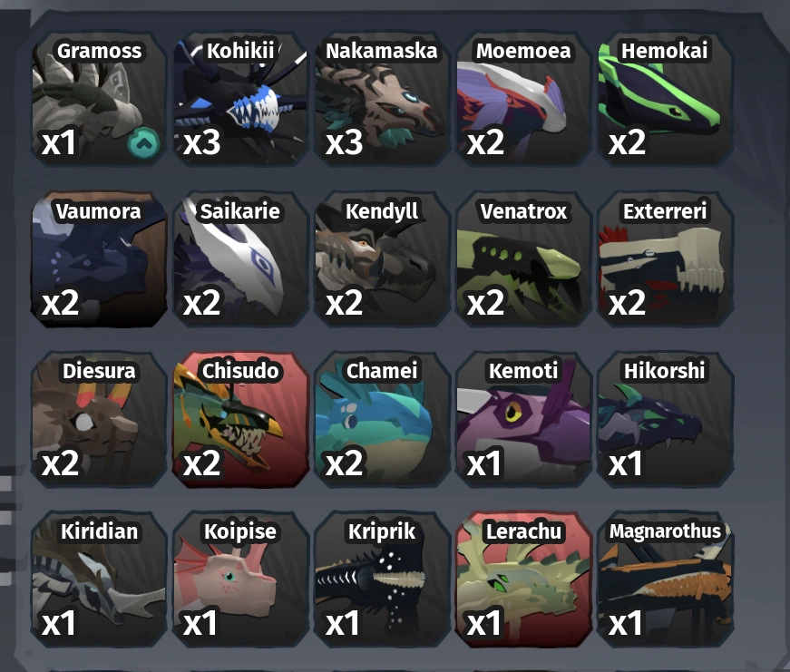Click the Magnarothus creature tile

(x=665, y=579)
